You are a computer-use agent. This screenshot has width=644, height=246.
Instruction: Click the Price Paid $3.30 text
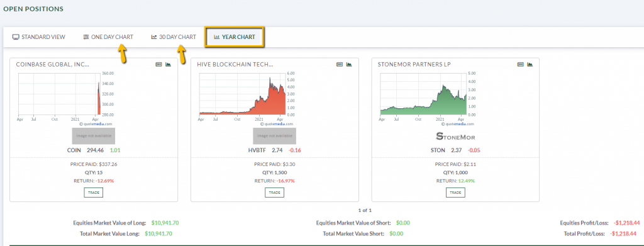point(274,164)
